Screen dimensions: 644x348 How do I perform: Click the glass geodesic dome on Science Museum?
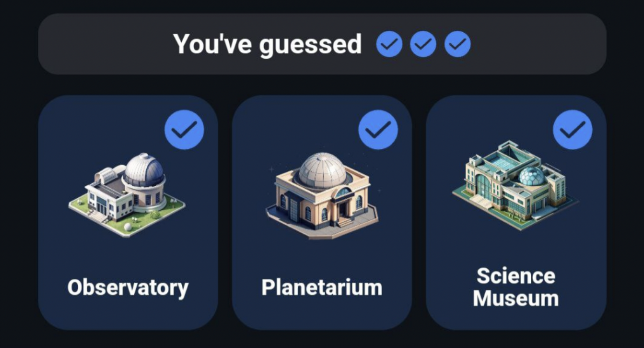pyautogui.click(x=532, y=176)
